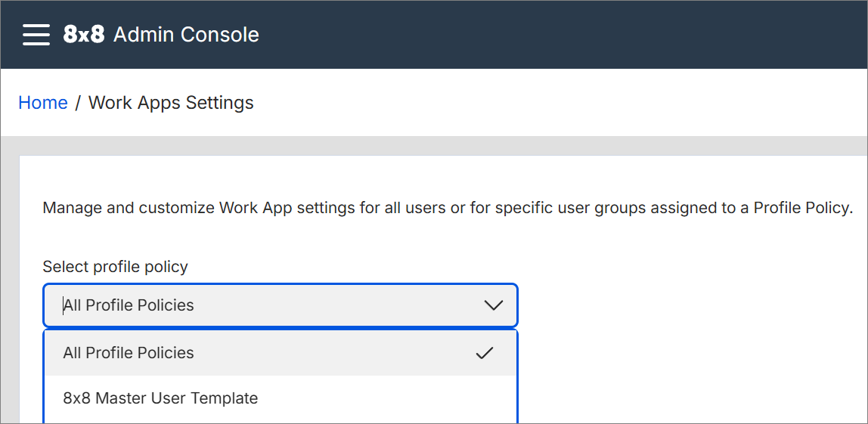Viewport: 868px width, 424px height.
Task: Click the 8x8 logo in header
Action: [84, 34]
